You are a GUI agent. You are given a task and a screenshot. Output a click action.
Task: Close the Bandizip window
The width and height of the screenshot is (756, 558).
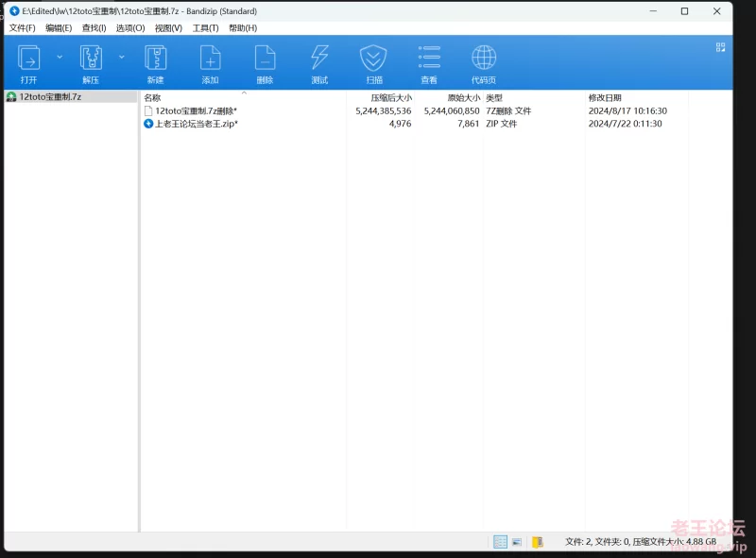(x=717, y=11)
